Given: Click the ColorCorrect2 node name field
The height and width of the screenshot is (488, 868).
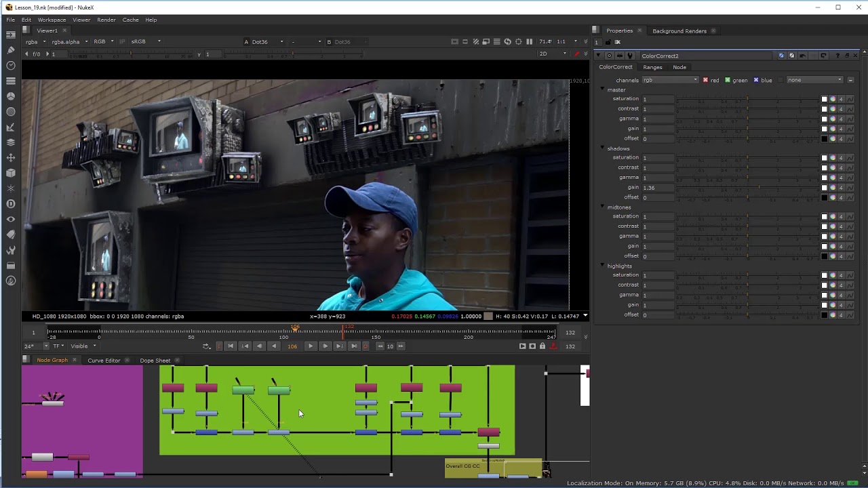Looking at the screenshot, I should 706,56.
